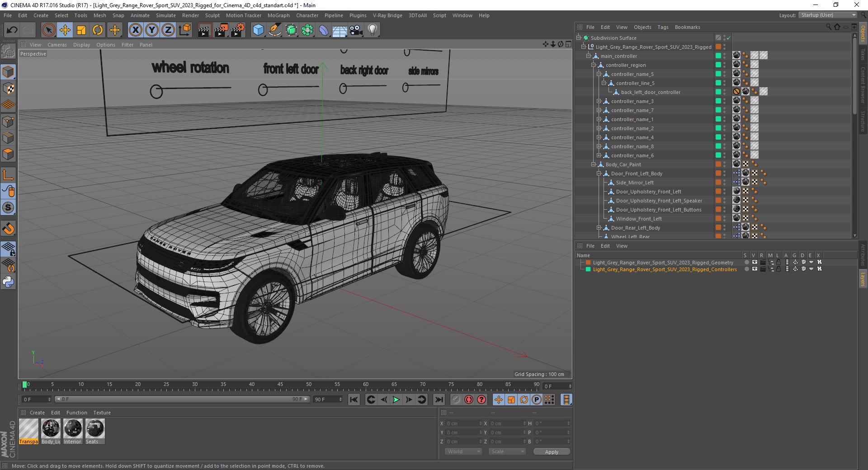868x470 pixels.
Task: Click frame 45 on the timeline ruler
Action: (x=280, y=385)
